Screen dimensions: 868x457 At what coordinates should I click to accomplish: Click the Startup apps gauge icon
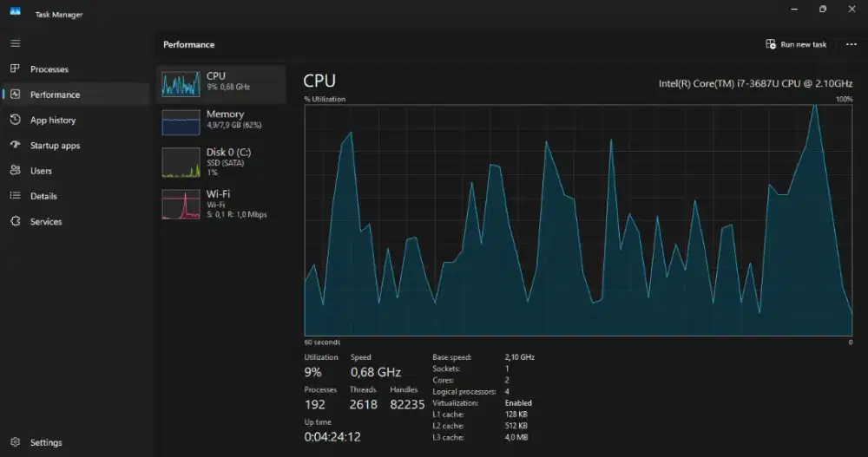pos(15,145)
